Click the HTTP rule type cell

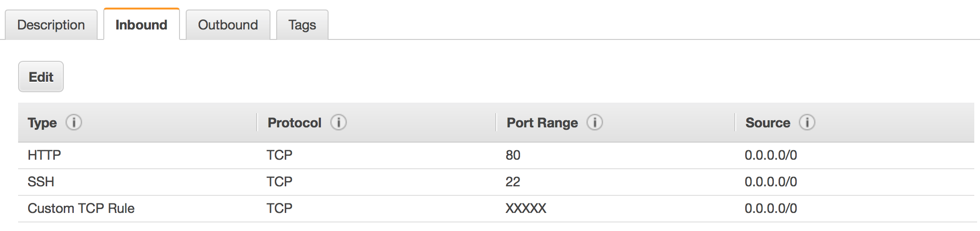44,155
